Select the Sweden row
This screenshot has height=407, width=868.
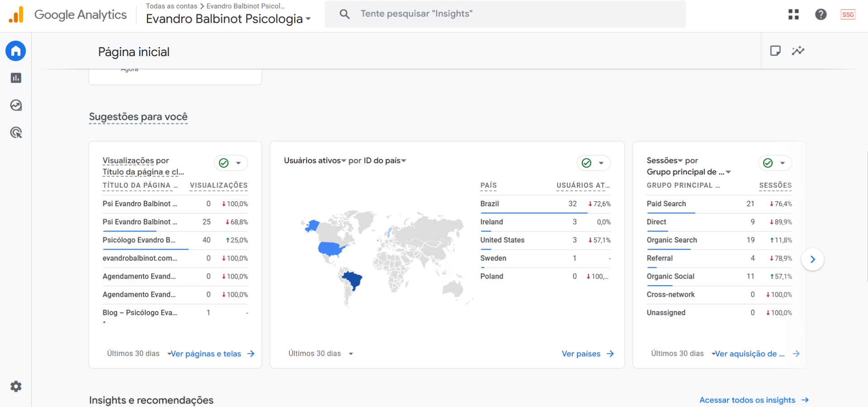click(x=545, y=258)
